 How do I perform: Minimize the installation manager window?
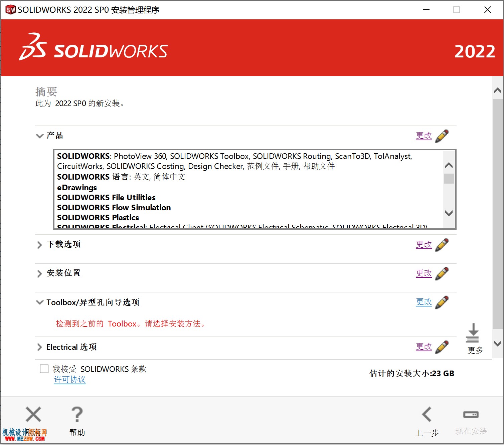[426, 10]
